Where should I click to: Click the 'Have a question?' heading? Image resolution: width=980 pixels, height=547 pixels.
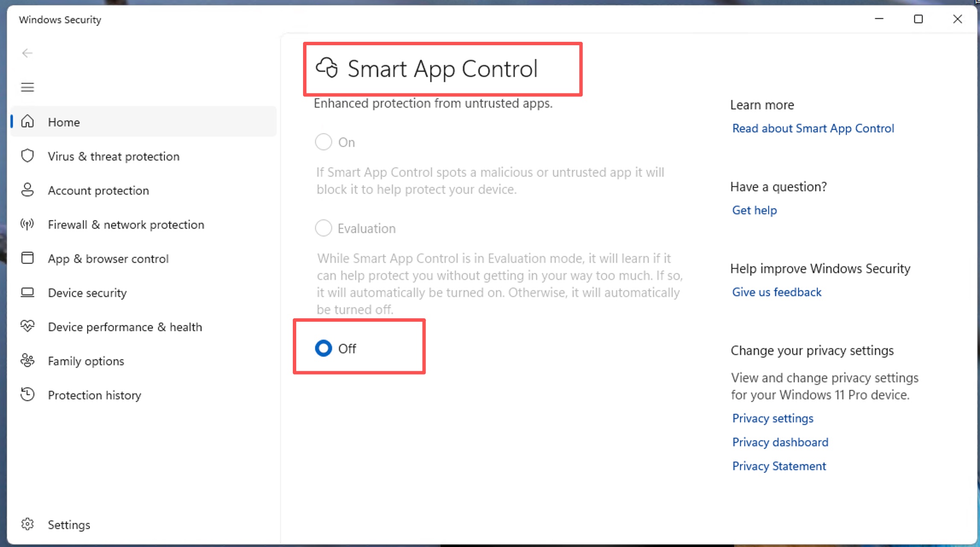(779, 187)
